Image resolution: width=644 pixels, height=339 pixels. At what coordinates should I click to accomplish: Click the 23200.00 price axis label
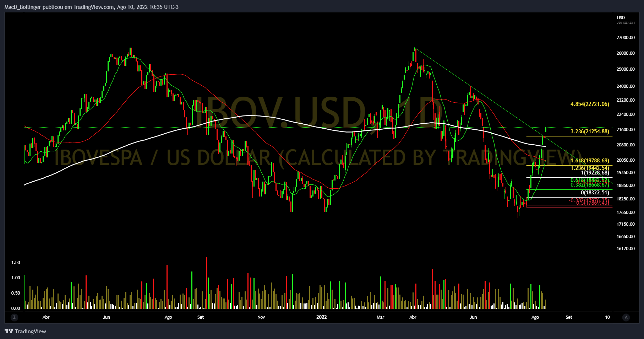(x=626, y=100)
